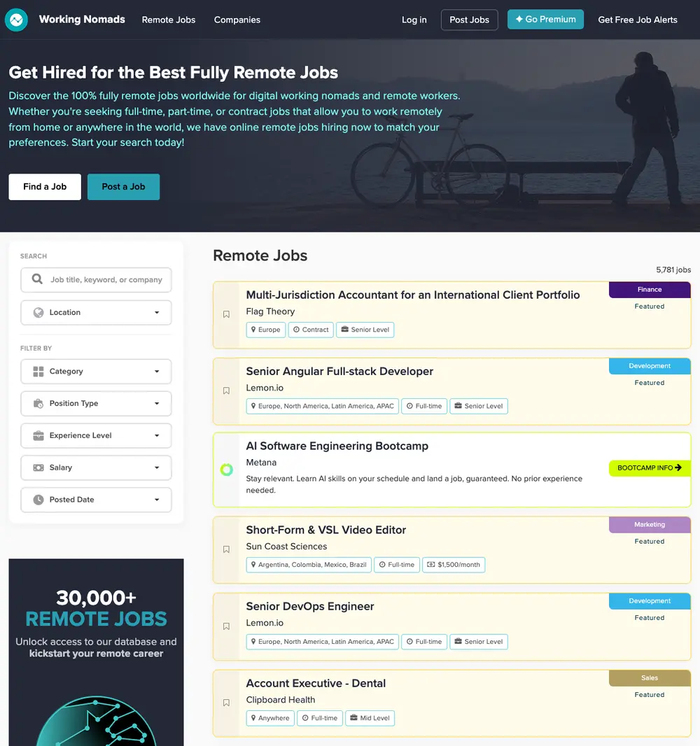Expand the Position Type filter dropdown
The width and height of the screenshot is (700, 746).
tap(96, 404)
